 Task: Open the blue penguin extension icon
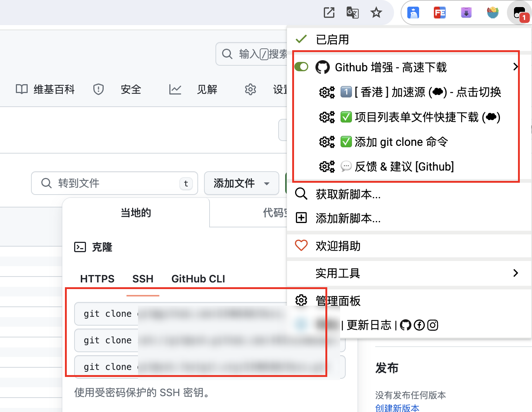[413, 13]
